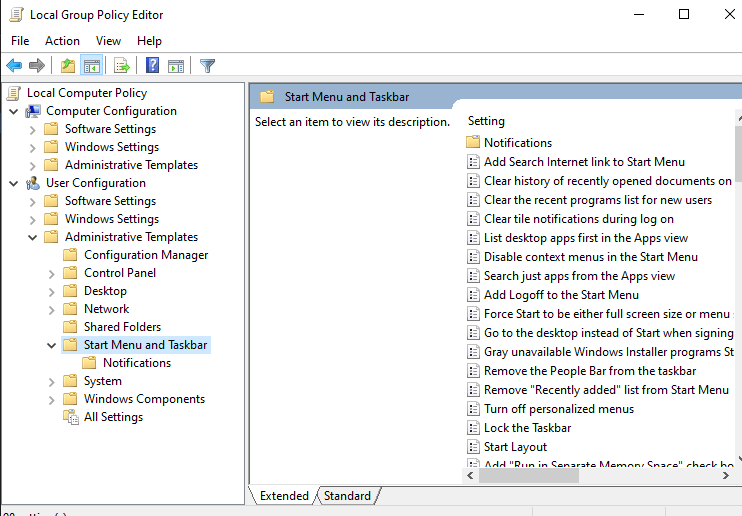Image resolution: width=742 pixels, height=516 pixels.
Task: Expand the Control Panel tree node
Action: pyautogui.click(x=52, y=274)
